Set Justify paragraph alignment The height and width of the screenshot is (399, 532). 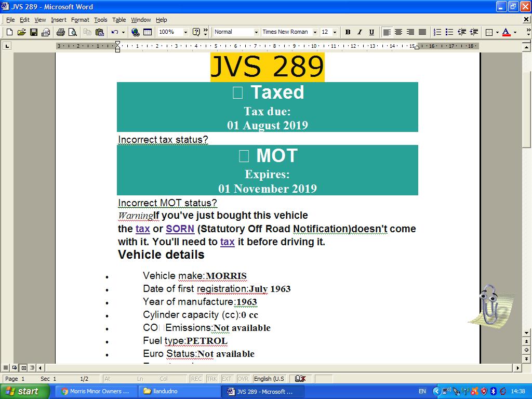(422, 32)
